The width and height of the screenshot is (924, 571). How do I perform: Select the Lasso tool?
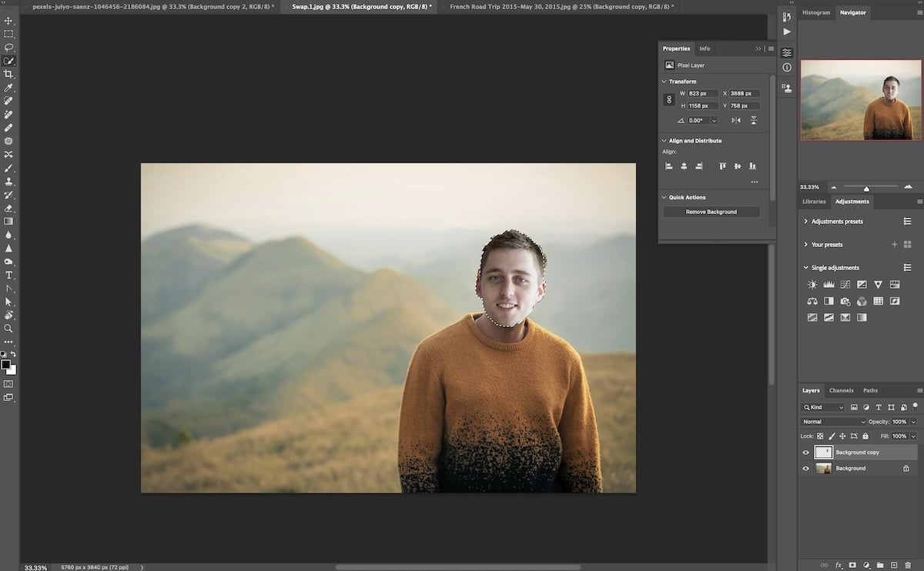tap(9, 48)
